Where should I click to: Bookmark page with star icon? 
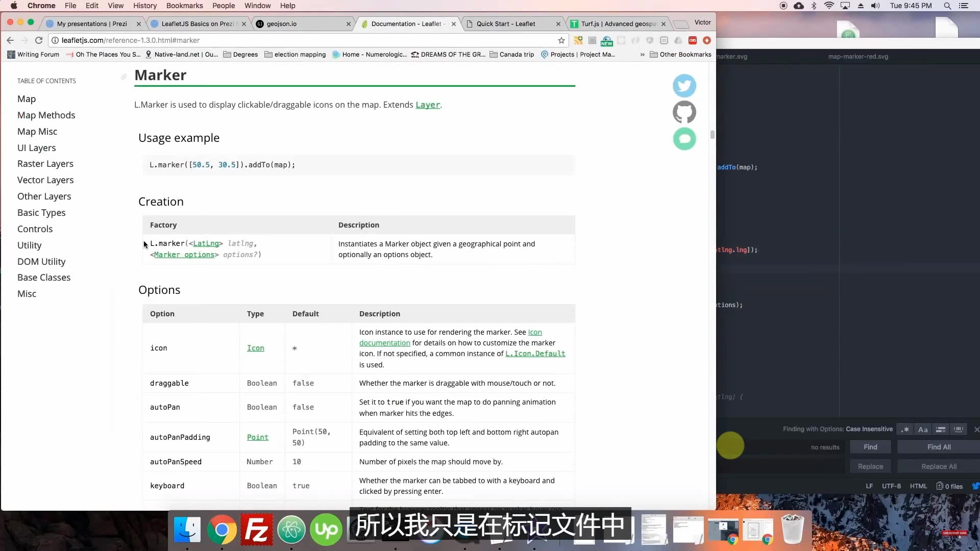(x=561, y=40)
